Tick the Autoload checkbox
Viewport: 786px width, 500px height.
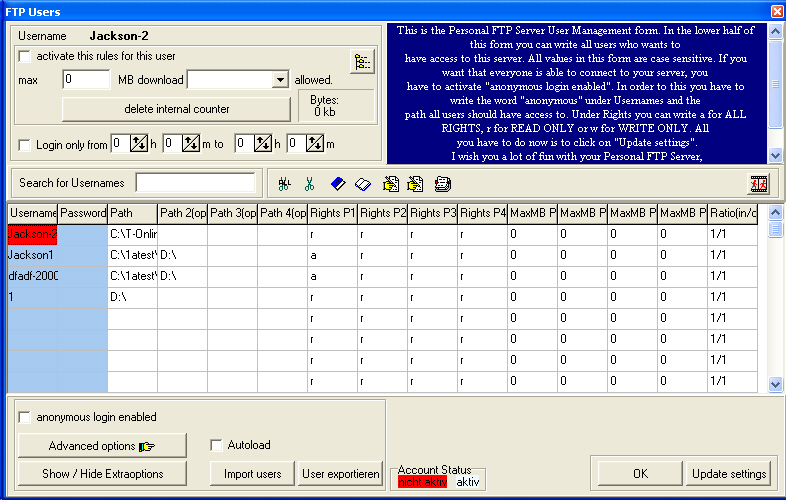click(x=217, y=445)
